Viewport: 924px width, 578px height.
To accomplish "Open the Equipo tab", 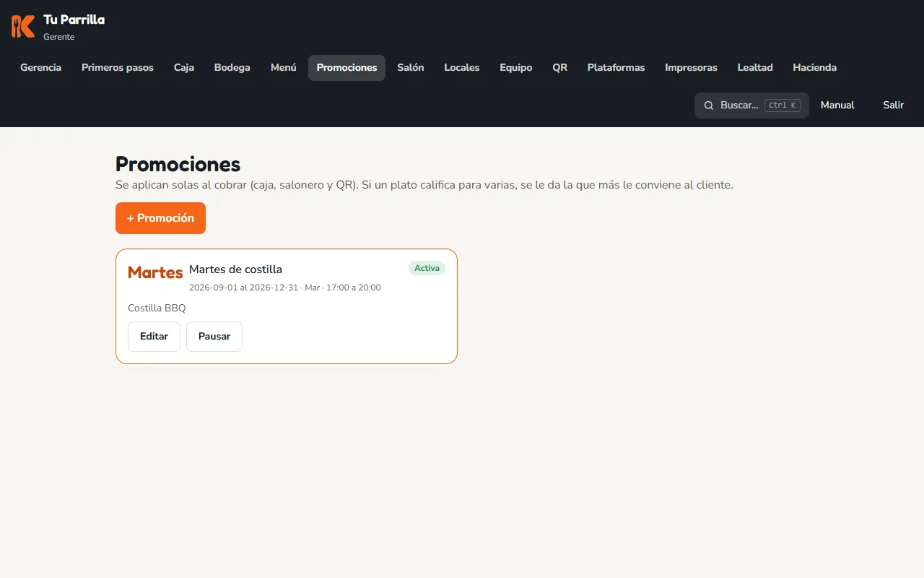I will click(x=516, y=68).
